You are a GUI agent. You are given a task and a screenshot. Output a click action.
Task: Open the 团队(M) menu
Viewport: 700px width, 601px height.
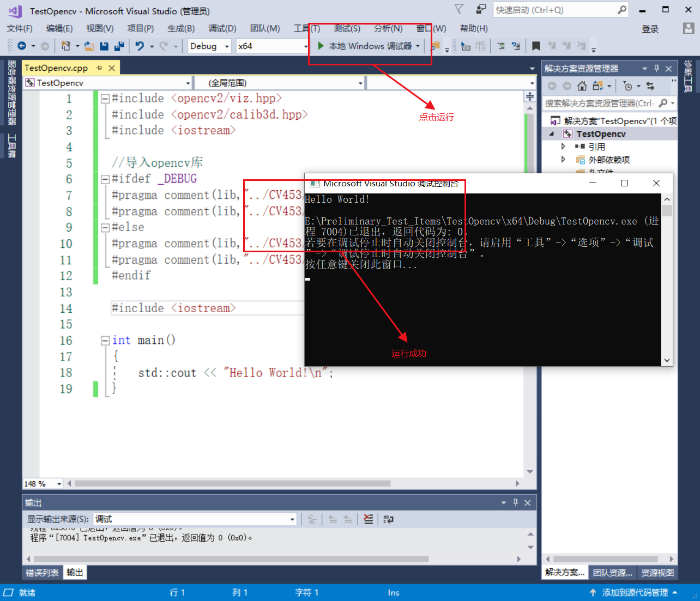click(264, 28)
